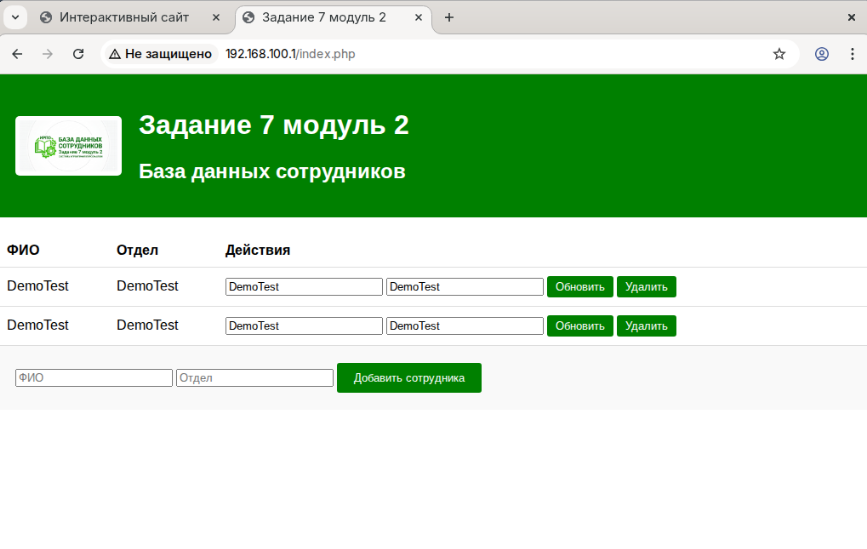Bookmark this page with the star icon
This screenshot has height=549, width=867.
click(779, 54)
